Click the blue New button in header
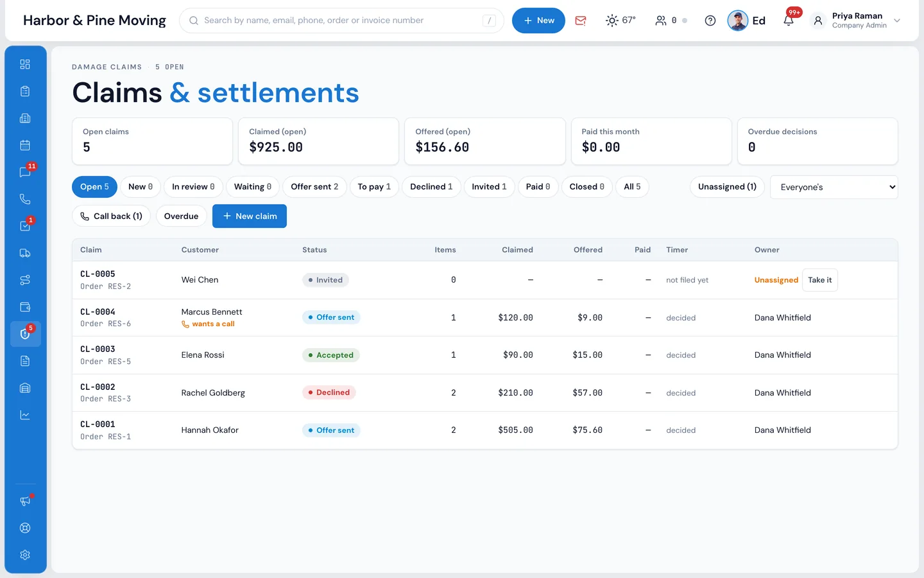924x578 pixels. pyautogui.click(x=538, y=21)
